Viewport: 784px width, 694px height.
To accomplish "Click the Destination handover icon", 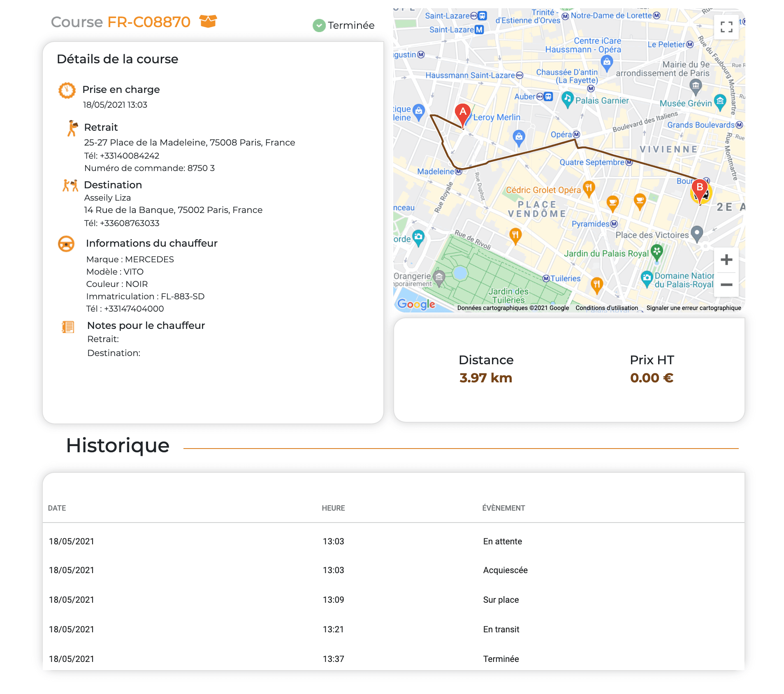I will [70, 185].
